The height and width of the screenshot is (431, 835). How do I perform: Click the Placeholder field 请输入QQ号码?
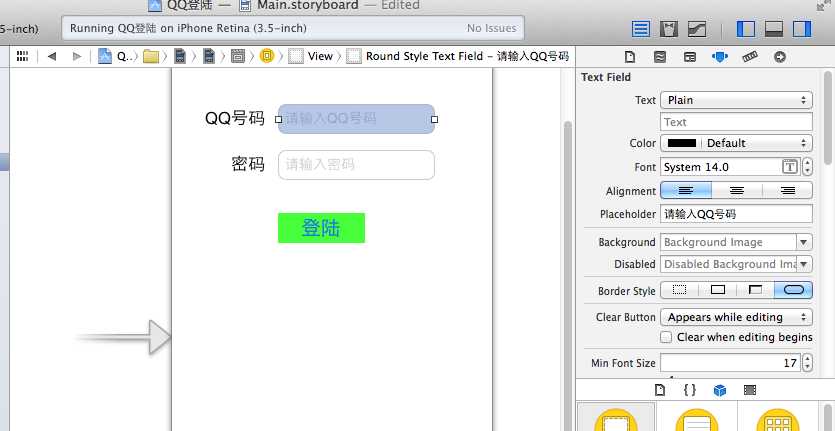tap(736, 214)
